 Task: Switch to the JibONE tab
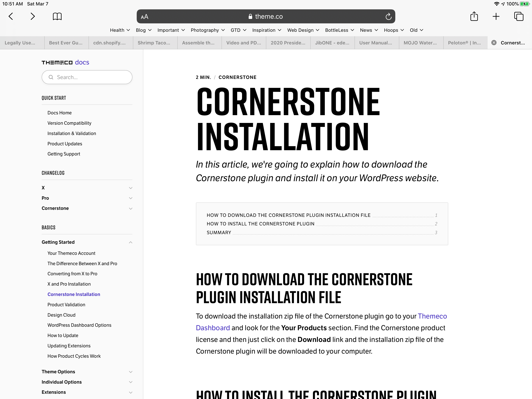click(333, 43)
